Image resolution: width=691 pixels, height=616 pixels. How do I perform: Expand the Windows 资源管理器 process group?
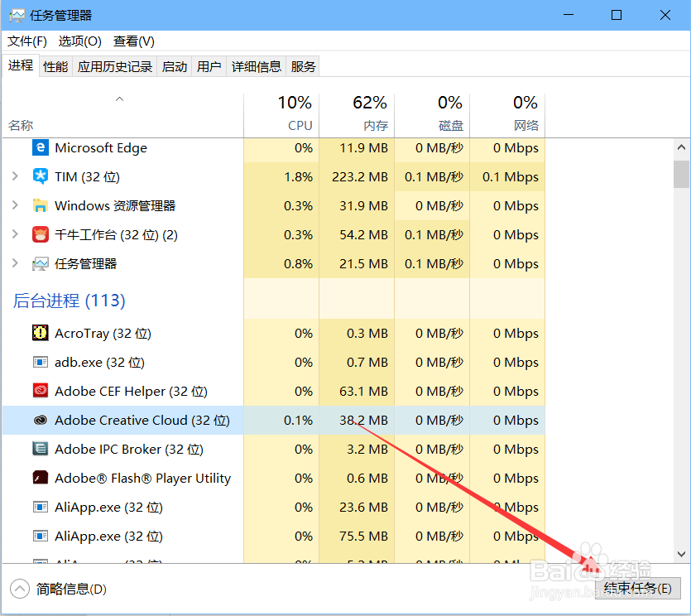click(15, 205)
